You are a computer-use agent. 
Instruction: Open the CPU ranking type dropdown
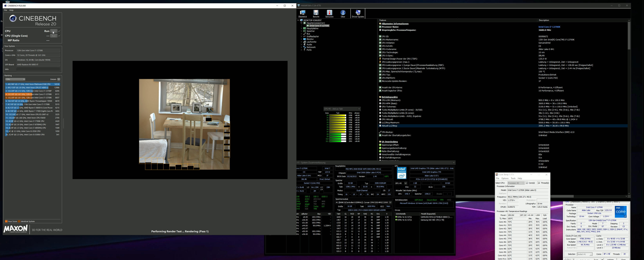(15, 79)
